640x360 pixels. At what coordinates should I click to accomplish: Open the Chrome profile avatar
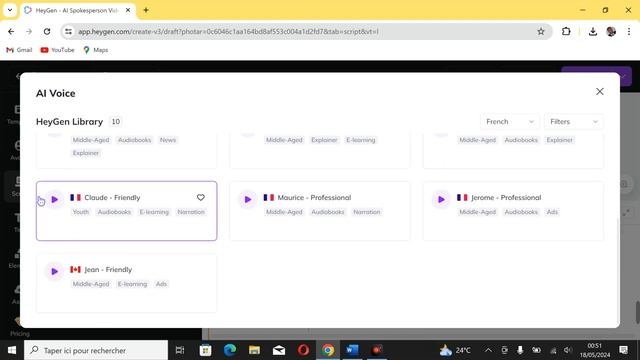click(611, 31)
